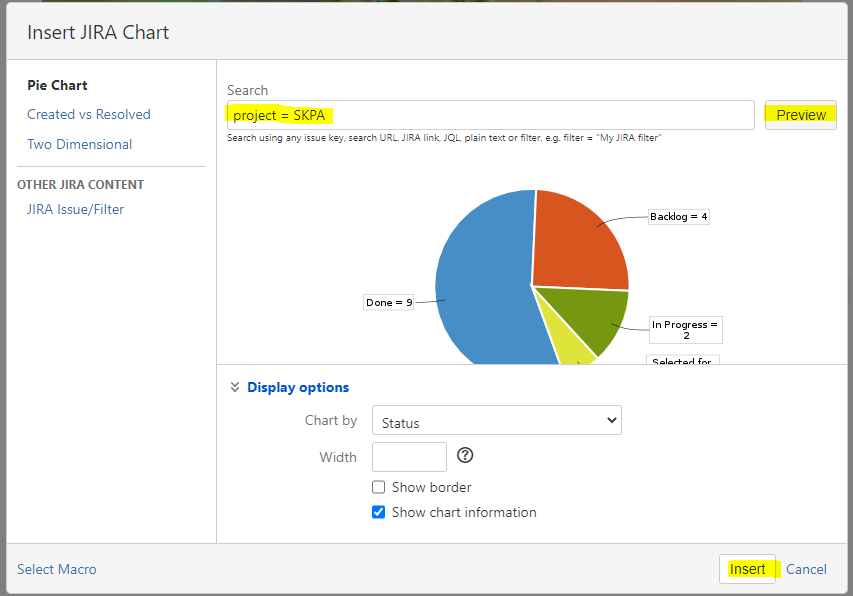Image resolution: width=853 pixels, height=596 pixels.
Task: Click the Search field containing project = SKPA
Action: click(491, 115)
